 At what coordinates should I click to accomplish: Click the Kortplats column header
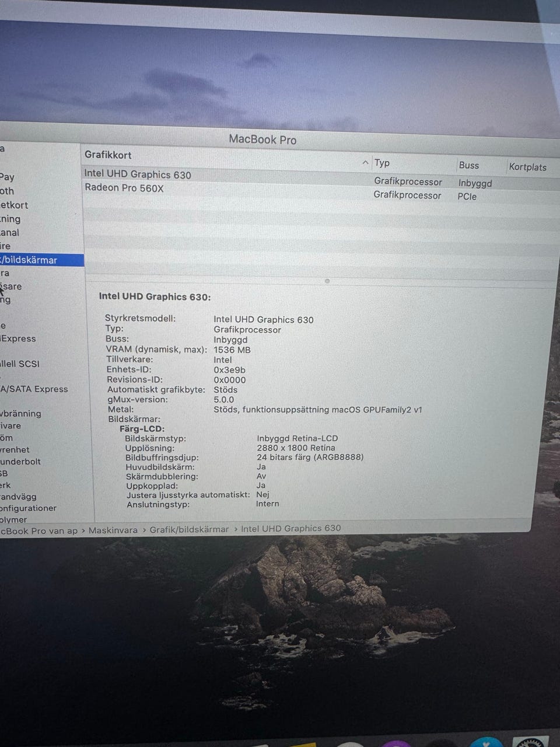click(527, 167)
